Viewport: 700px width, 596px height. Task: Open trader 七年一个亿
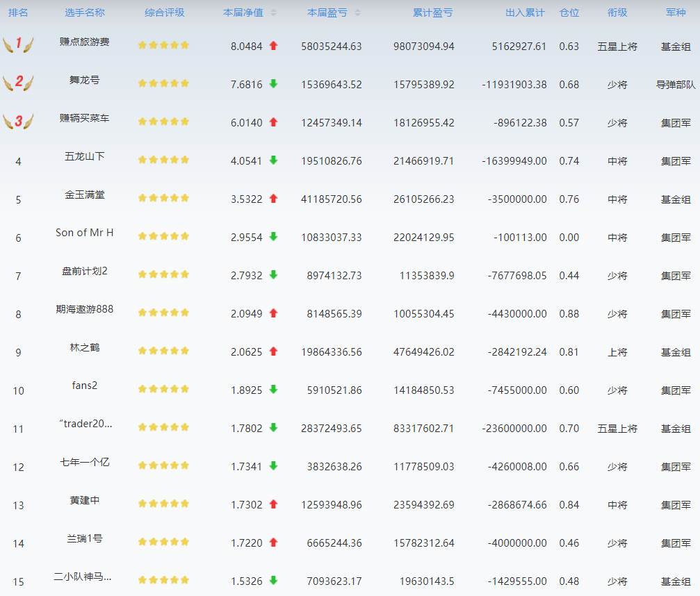click(x=84, y=462)
